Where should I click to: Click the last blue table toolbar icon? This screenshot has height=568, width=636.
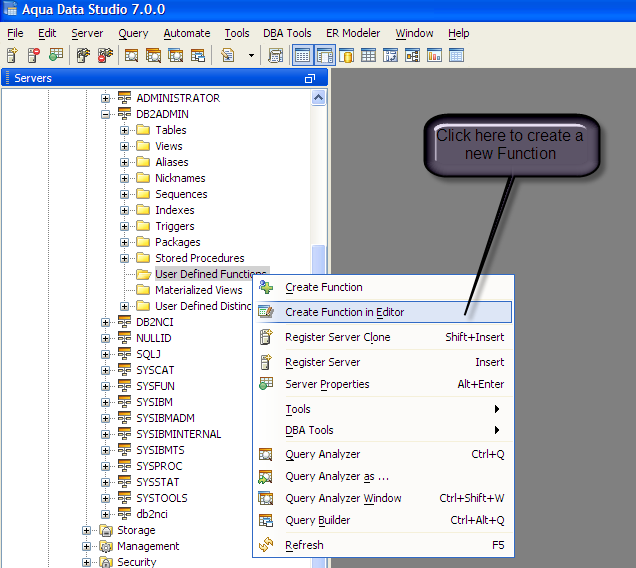(456, 55)
